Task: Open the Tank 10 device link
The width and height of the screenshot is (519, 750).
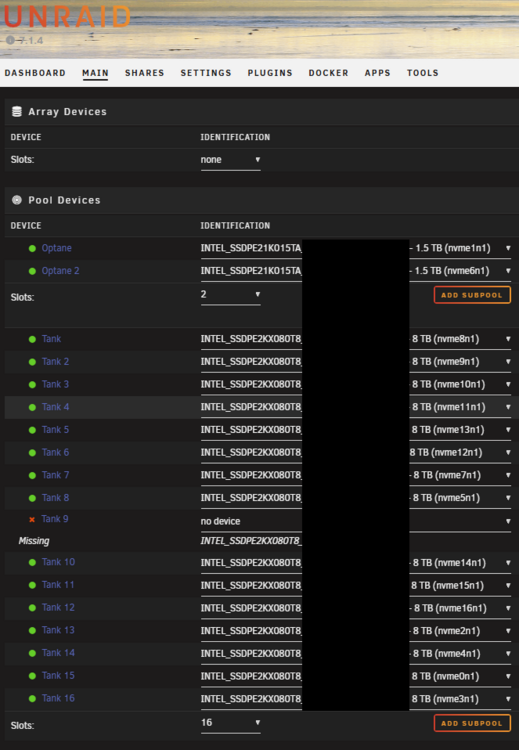Action: (x=58, y=562)
